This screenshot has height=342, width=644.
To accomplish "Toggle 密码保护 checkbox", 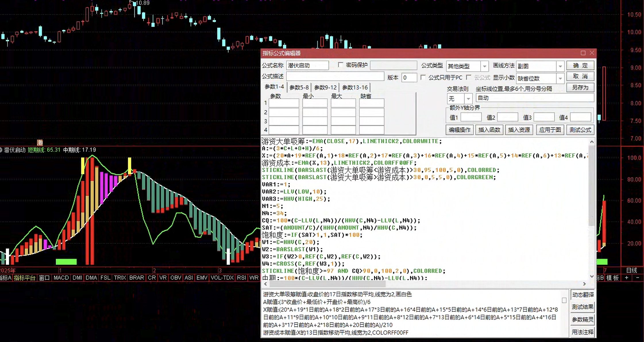I will 341,65.
